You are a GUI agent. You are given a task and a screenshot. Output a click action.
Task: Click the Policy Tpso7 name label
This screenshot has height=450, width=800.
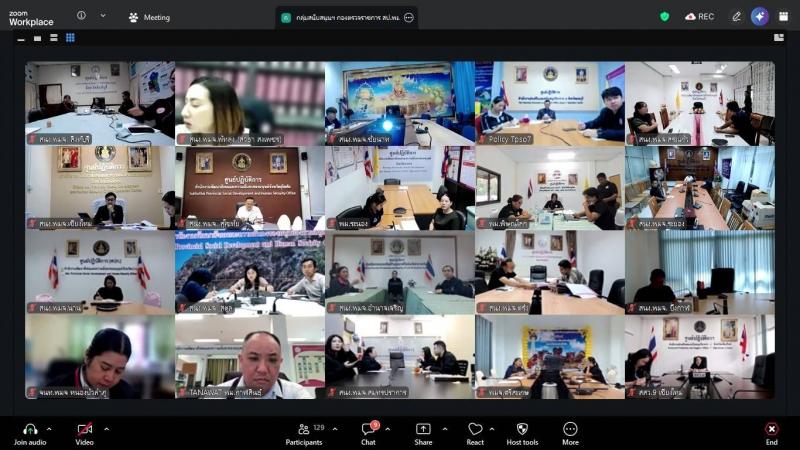tap(510, 139)
